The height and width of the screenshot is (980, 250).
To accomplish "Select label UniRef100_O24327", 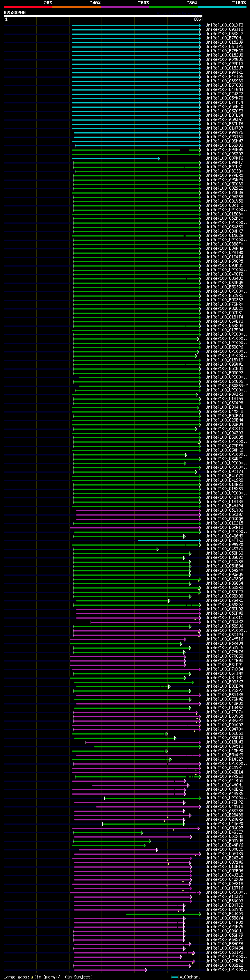I will [224, 94].
